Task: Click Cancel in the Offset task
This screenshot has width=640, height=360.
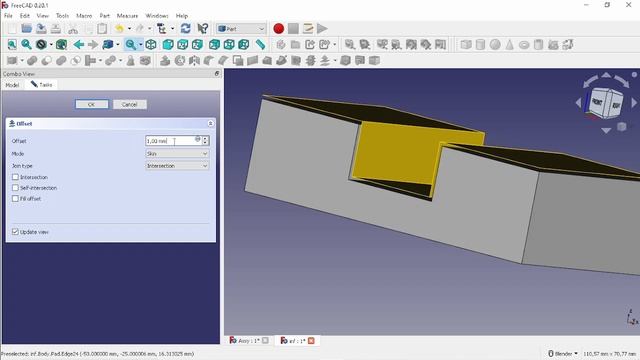Action: pos(129,104)
